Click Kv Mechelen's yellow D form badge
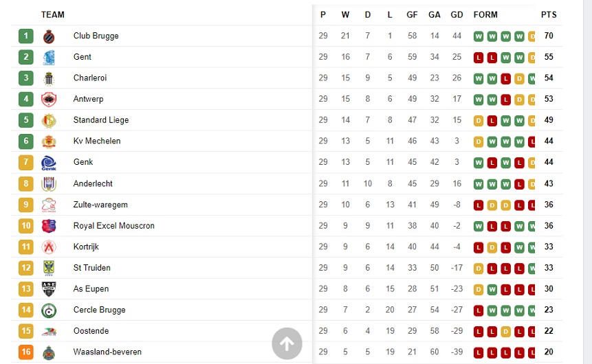 tap(479, 141)
